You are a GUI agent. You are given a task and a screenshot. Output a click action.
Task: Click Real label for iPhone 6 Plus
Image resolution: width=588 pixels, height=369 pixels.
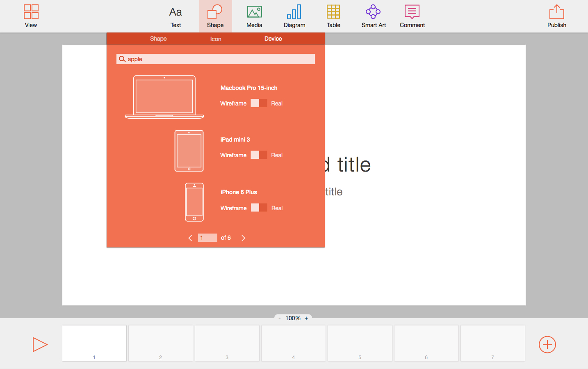point(277,208)
